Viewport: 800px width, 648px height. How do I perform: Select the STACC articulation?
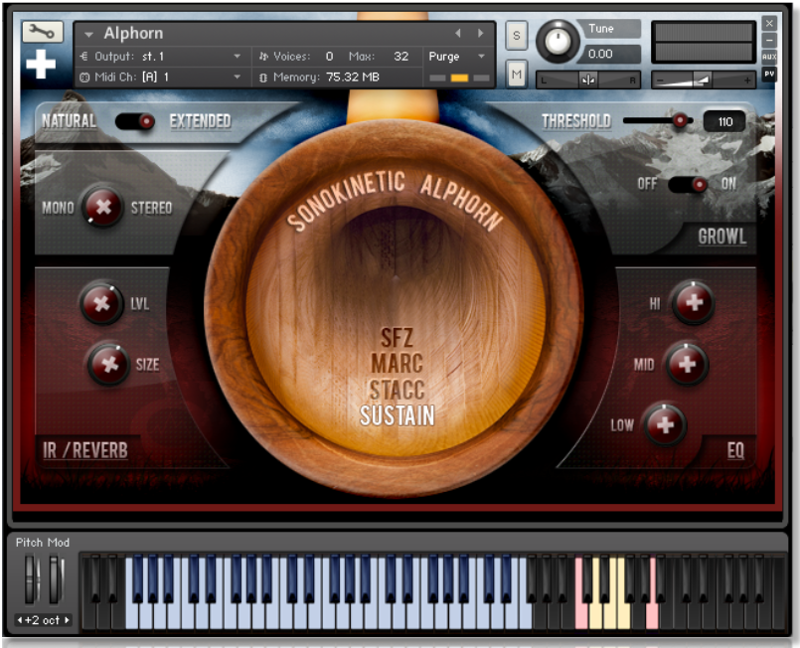pos(397,389)
